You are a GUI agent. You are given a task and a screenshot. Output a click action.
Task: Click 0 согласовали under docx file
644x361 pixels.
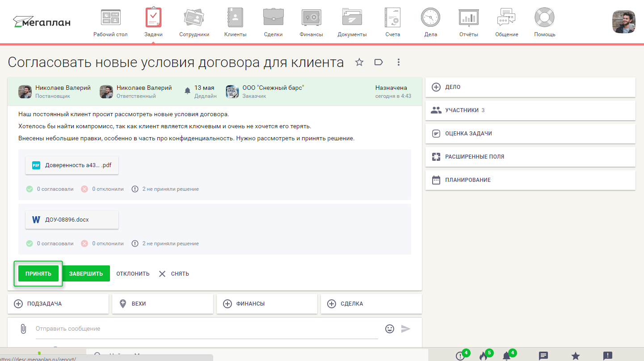(50, 243)
